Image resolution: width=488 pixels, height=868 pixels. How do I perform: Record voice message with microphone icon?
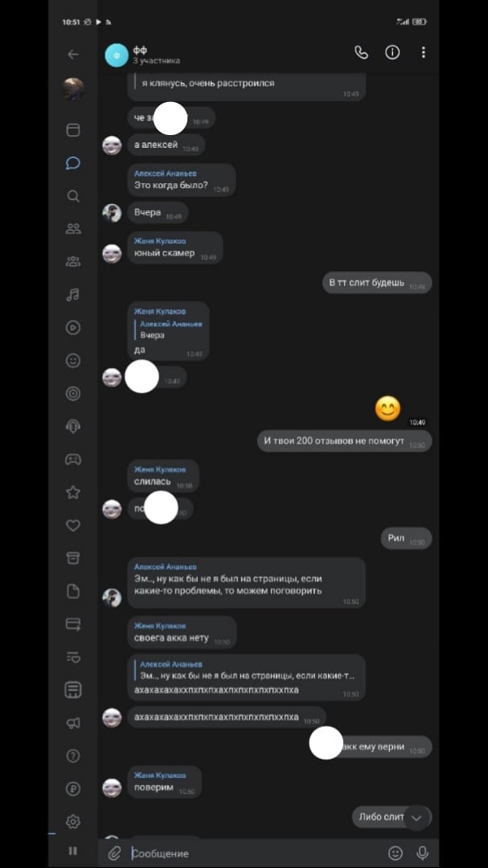click(423, 853)
